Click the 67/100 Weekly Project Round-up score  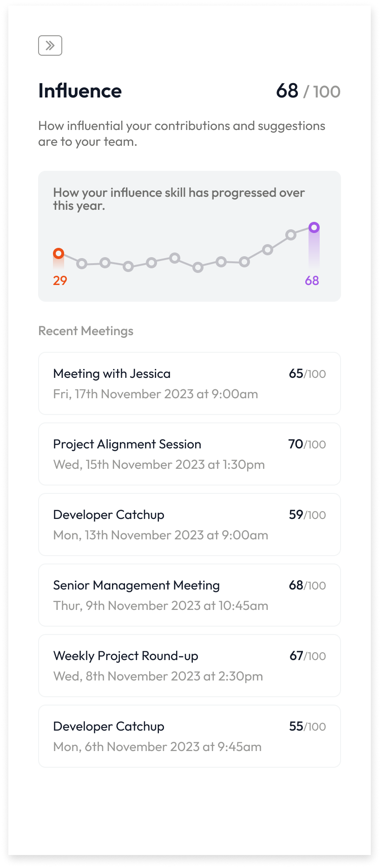pyautogui.click(x=307, y=656)
